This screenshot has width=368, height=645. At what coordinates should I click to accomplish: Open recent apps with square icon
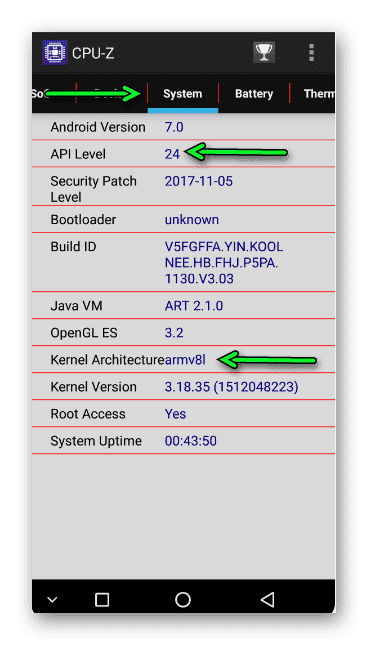point(102,599)
